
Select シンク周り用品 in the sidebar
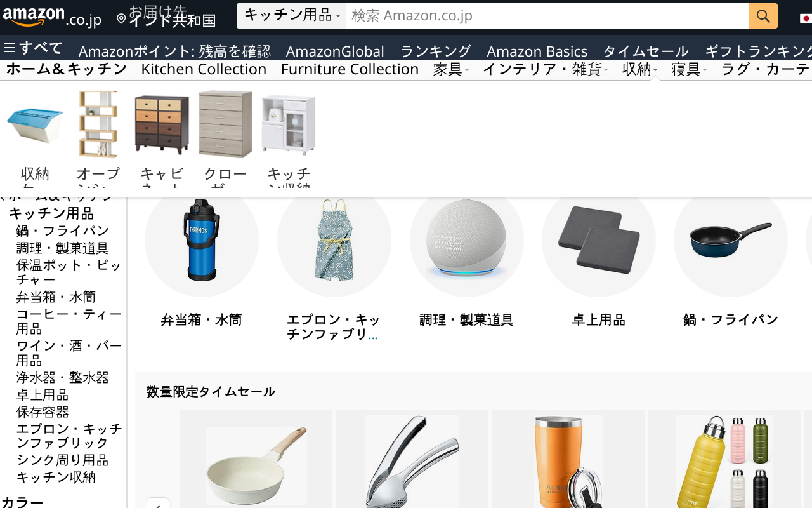coord(62,460)
